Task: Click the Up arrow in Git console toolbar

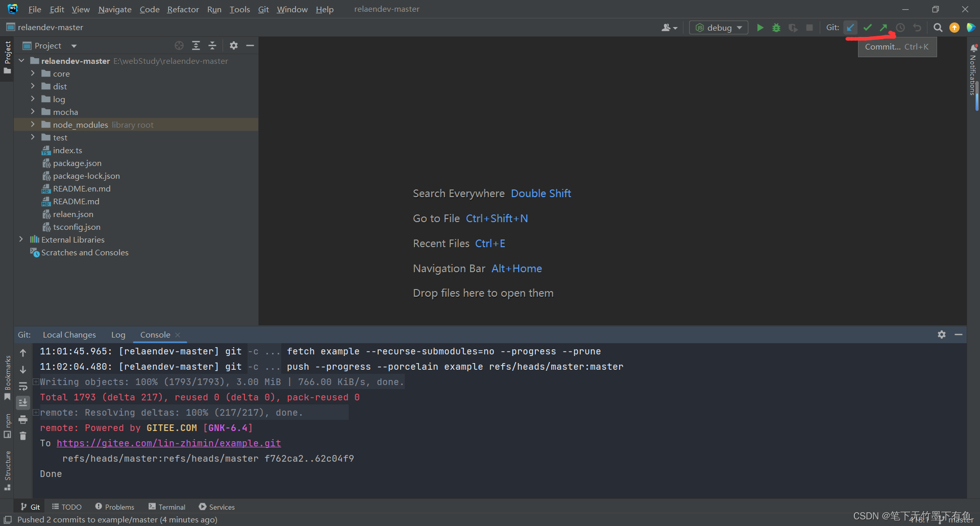Action: (23, 353)
